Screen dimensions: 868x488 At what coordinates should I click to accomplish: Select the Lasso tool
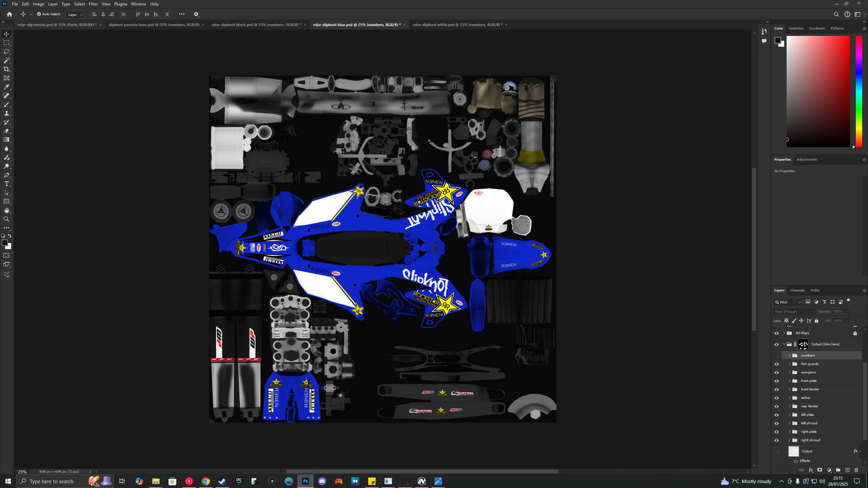coord(7,52)
